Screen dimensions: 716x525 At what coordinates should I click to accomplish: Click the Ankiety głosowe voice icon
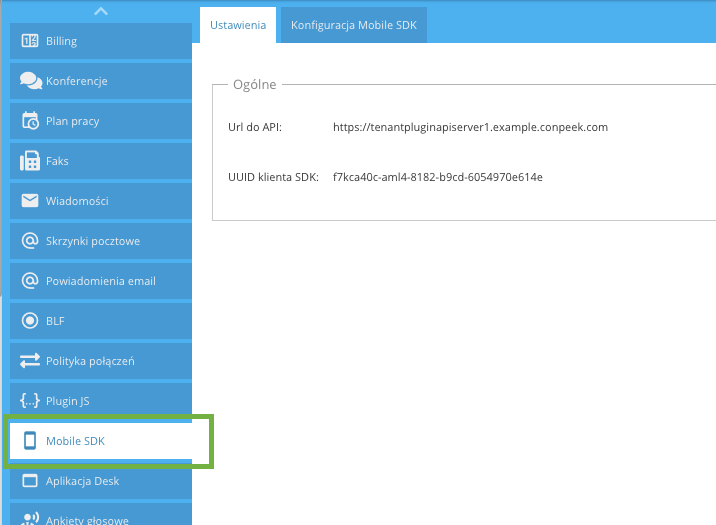30,519
